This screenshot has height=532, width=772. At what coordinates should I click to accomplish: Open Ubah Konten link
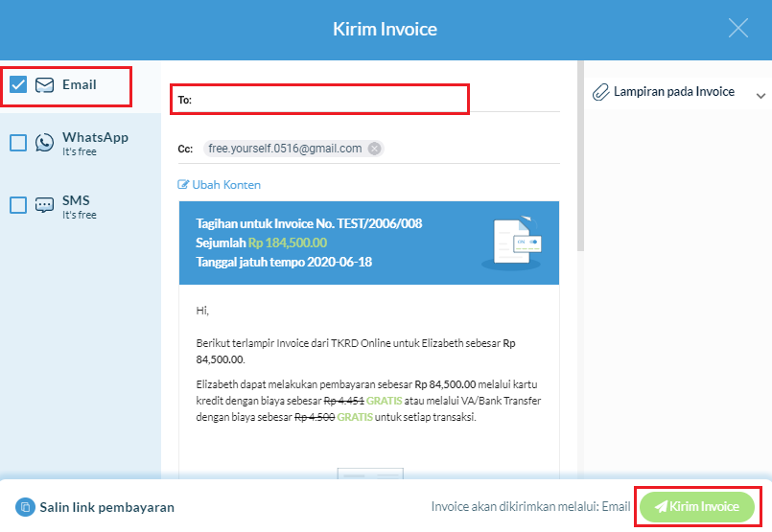coord(219,185)
